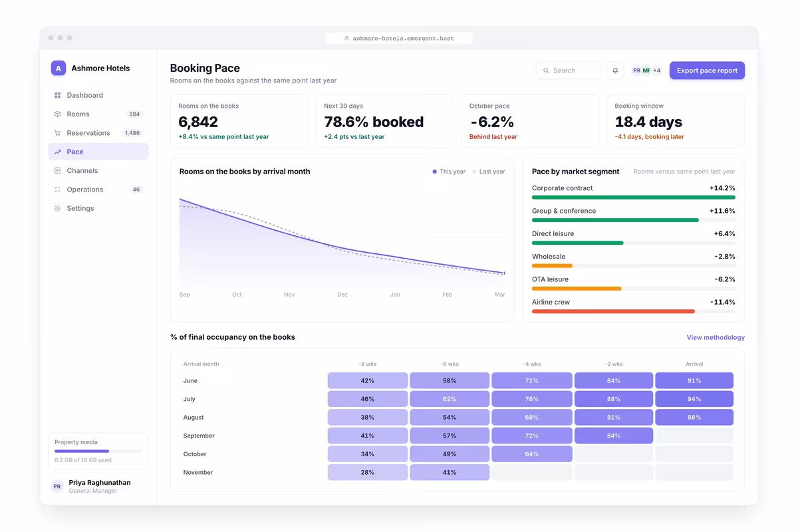Viewport: 798px width, 532px height.
Task: Open Settings page
Action: 98,208
